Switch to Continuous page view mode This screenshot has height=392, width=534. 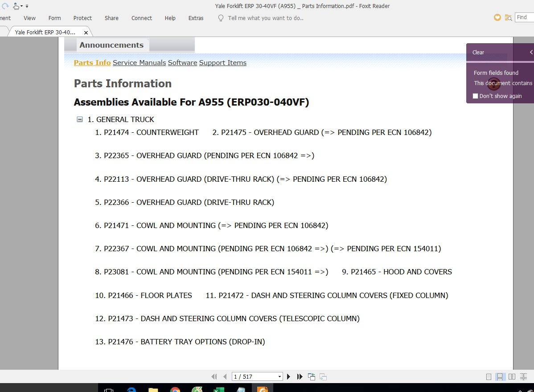tap(500, 377)
